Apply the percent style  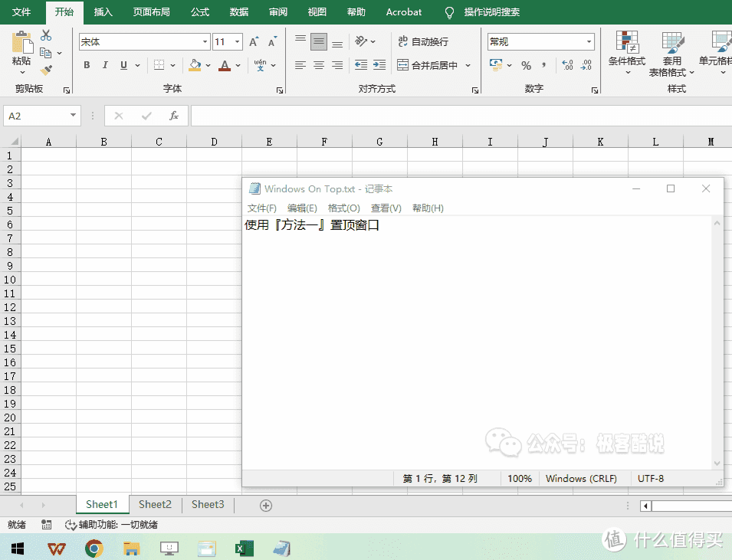[526, 65]
